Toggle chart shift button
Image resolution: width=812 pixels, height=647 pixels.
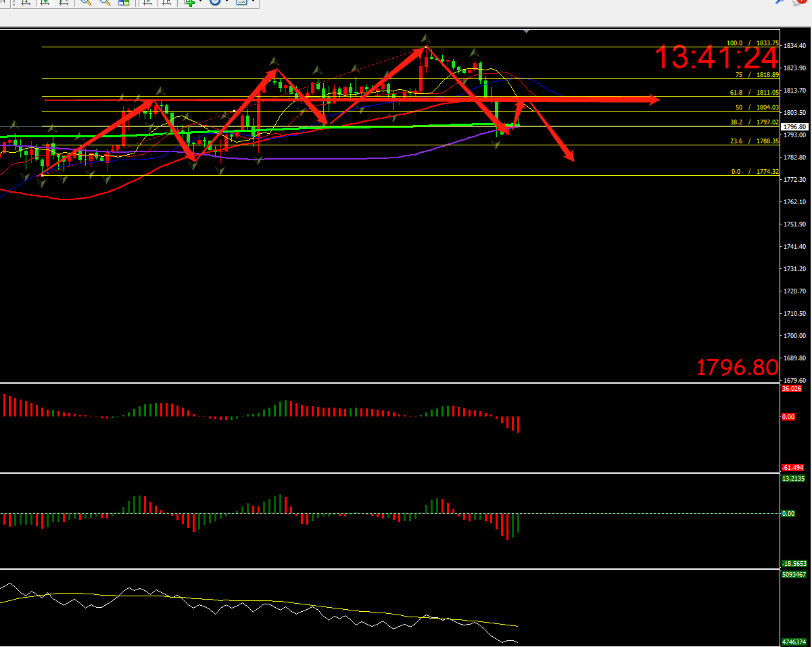pyautogui.click(x=166, y=2)
